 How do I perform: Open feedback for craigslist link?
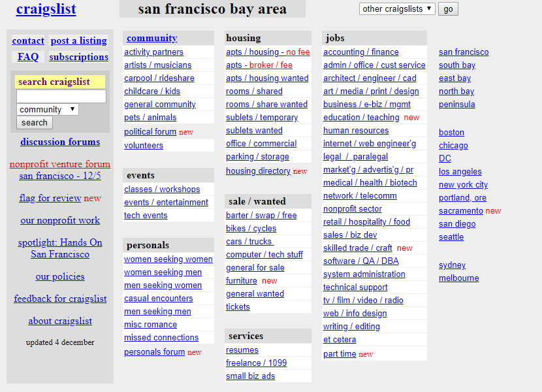coord(60,299)
